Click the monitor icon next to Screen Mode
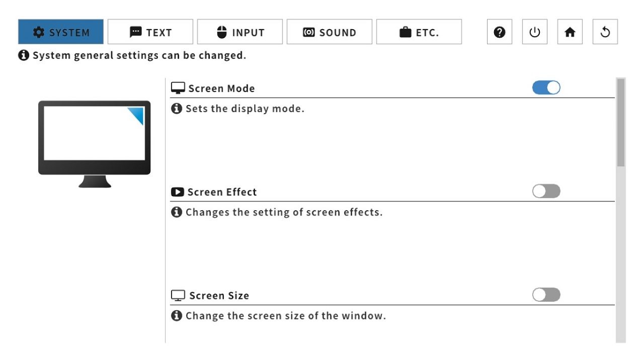Image resolution: width=644 pixels, height=362 pixels. tap(178, 88)
